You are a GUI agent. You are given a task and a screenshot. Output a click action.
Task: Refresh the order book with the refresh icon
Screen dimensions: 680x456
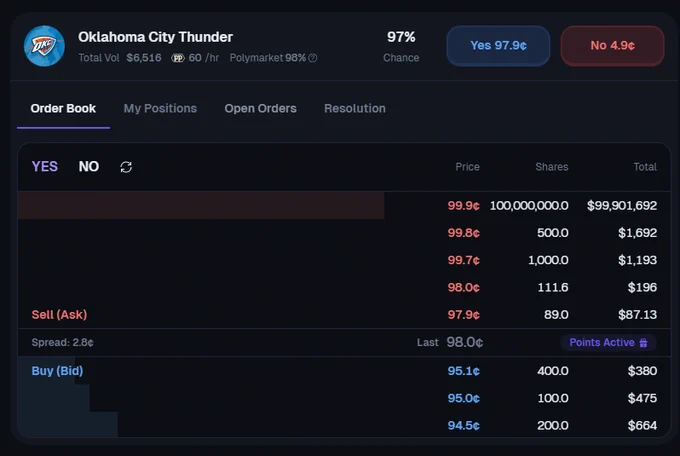126,167
